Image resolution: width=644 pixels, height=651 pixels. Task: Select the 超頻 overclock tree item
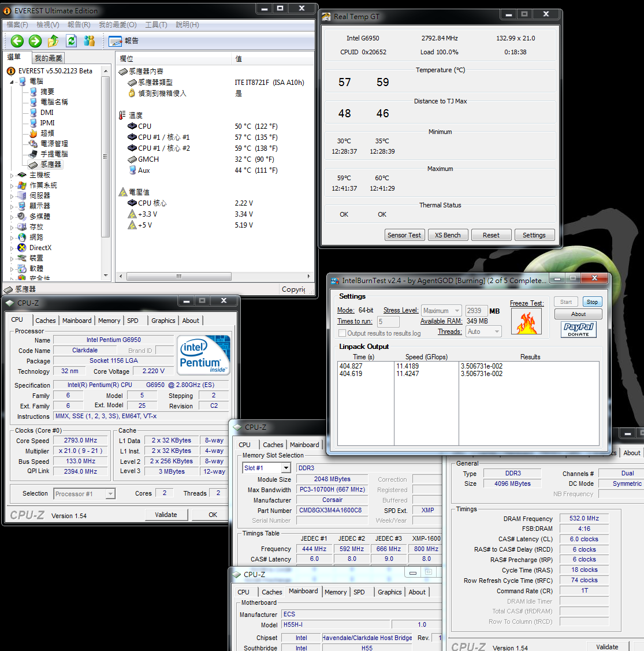47,133
